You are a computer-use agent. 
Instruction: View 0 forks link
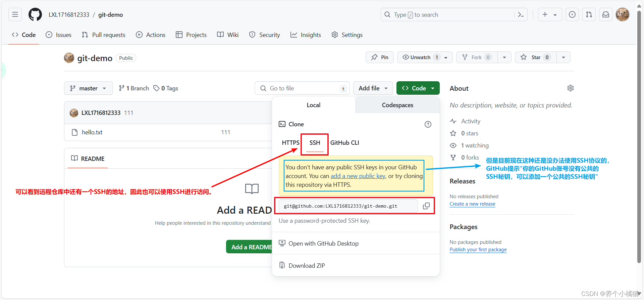tap(470, 158)
